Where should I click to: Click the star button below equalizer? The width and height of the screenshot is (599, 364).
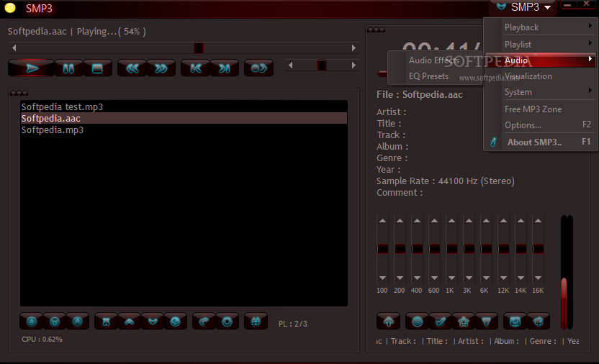[x=464, y=322]
